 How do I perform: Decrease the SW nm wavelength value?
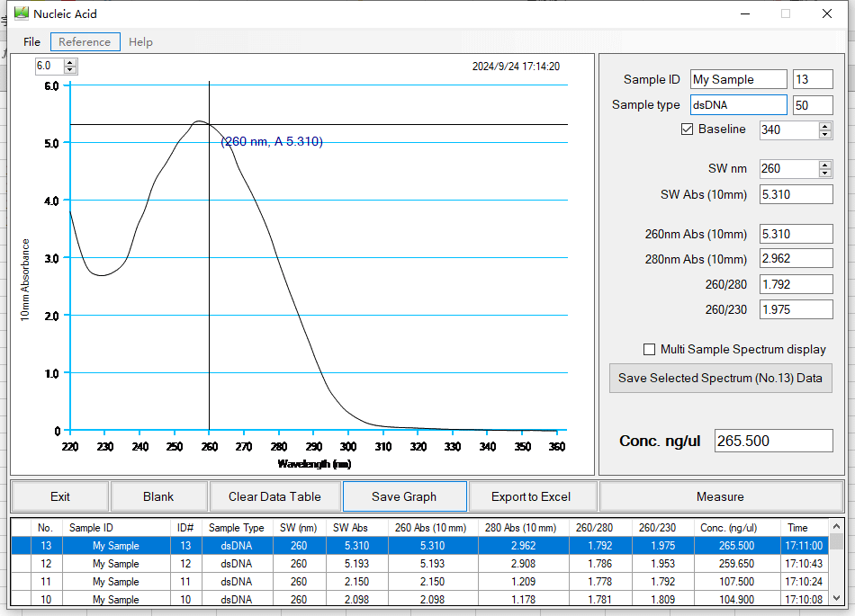point(825,173)
